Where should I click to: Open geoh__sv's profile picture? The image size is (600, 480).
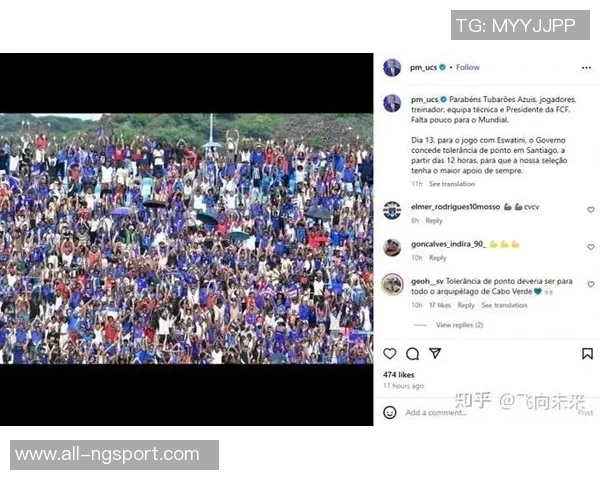[x=392, y=284]
